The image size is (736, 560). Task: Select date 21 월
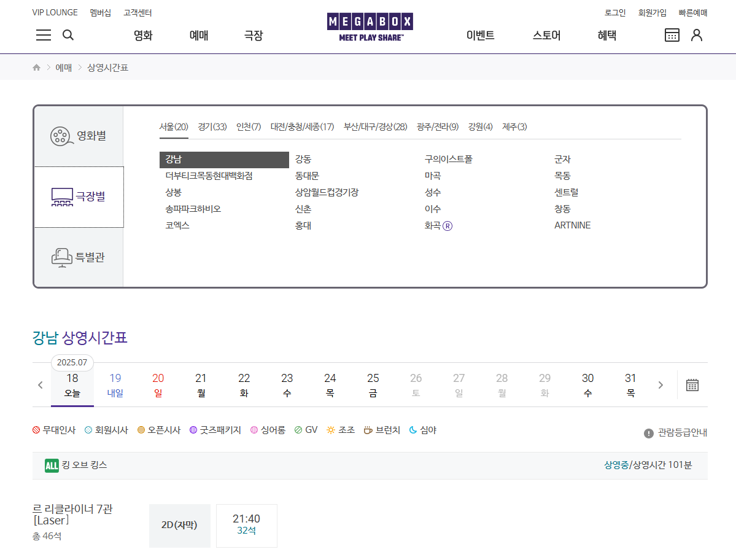point(201,385)
